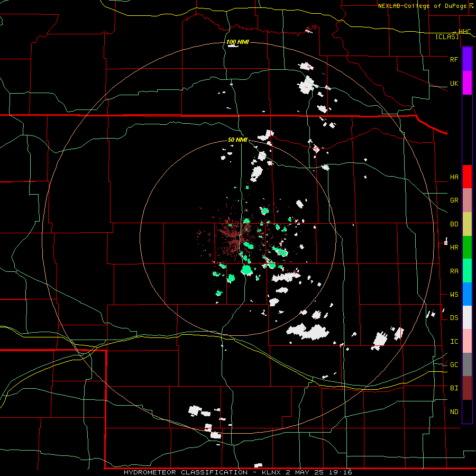Click the DS legend label
Screen dimensions: 476x476
(454, 318)
